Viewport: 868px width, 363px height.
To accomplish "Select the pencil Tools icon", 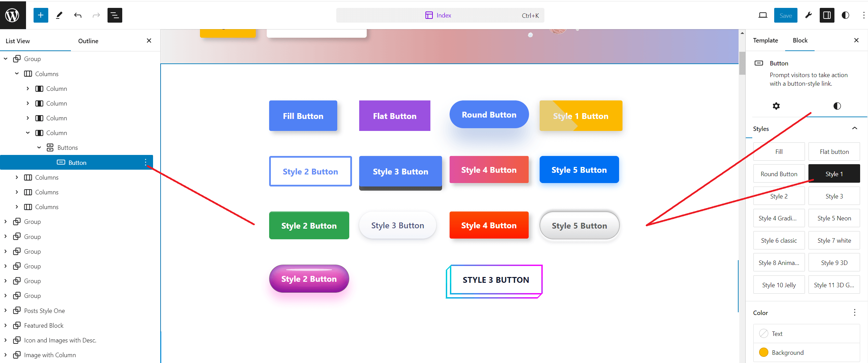I will click(59, 15).
